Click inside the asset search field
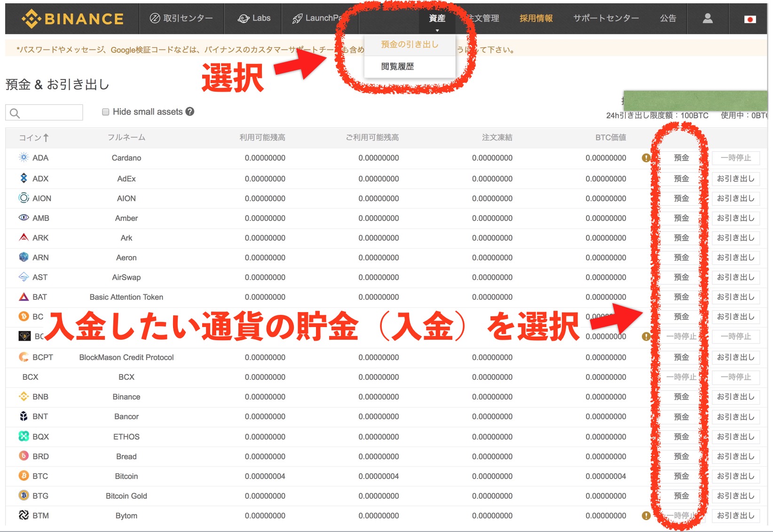773x532 pixels. click(x=47, y=112)
